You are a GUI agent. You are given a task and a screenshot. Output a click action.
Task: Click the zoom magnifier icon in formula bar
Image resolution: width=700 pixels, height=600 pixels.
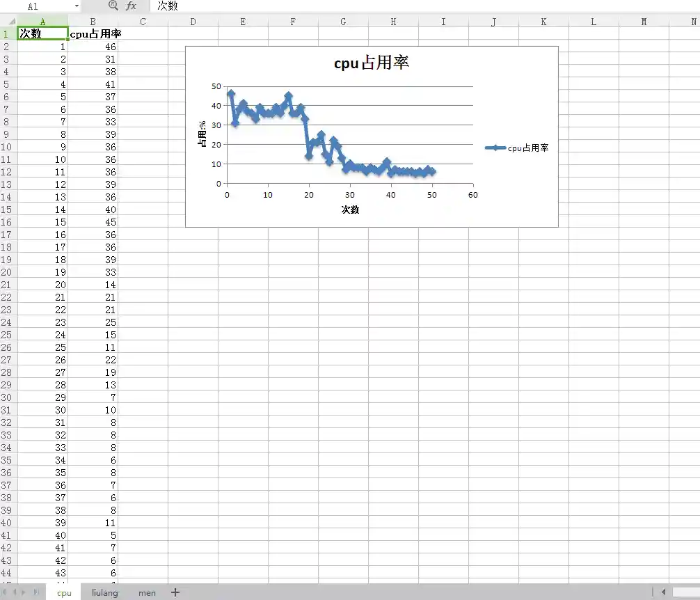pos(113,6)
